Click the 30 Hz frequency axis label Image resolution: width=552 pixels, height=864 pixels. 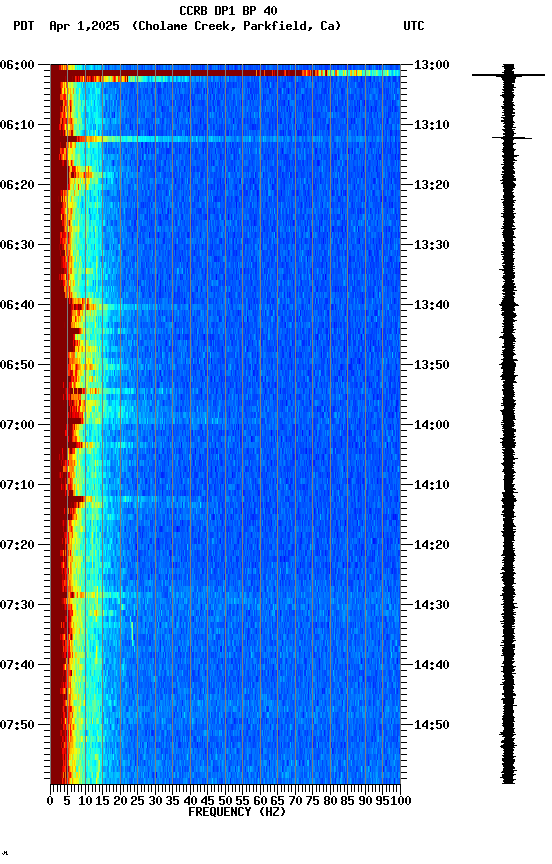click(155, 801)
